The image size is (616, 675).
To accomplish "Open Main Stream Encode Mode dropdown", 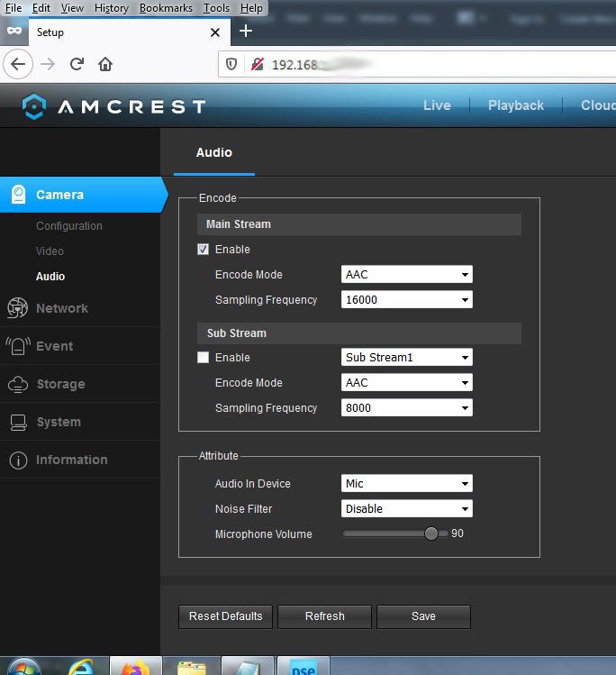I will [x=406, y=274].
